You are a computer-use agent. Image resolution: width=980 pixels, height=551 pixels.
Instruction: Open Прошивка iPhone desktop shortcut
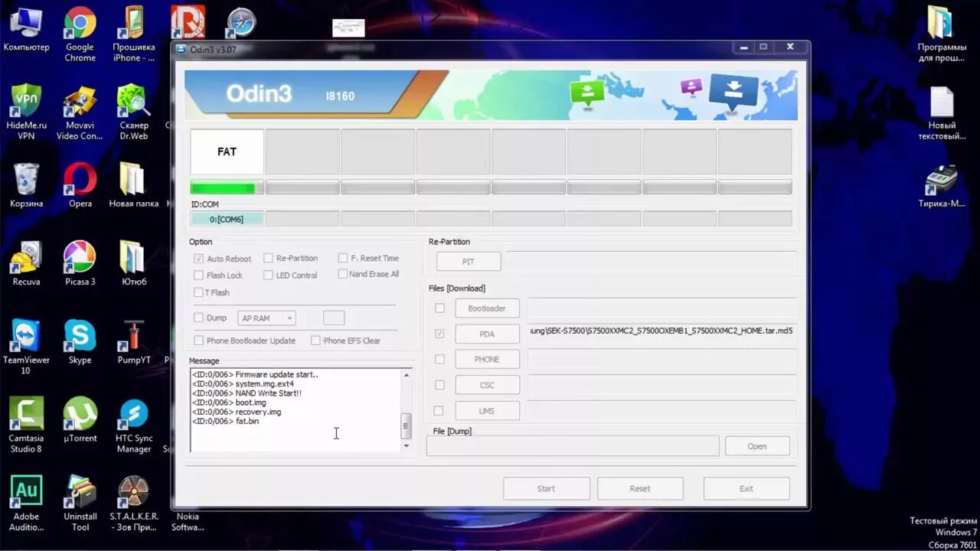pos(133,34)
